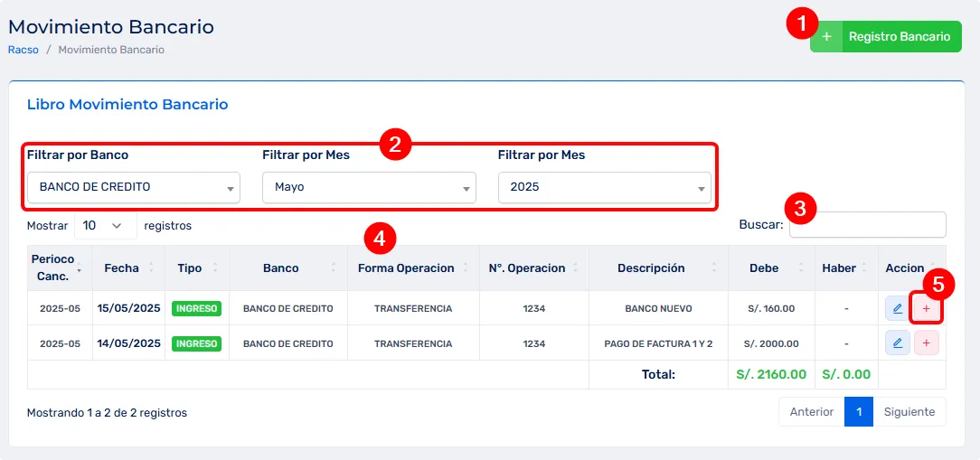Click into the Buscar search field
Image resolution: width=980 pixels, height=460 pixels.
pos(867,225)
